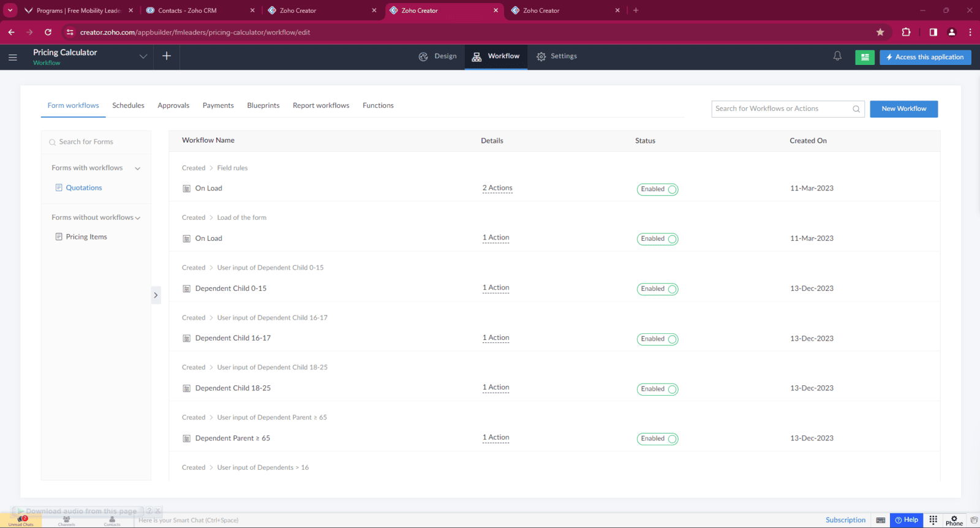Select Quotations form in sidebar
980x528 pixels.
(x=84, y=188)
